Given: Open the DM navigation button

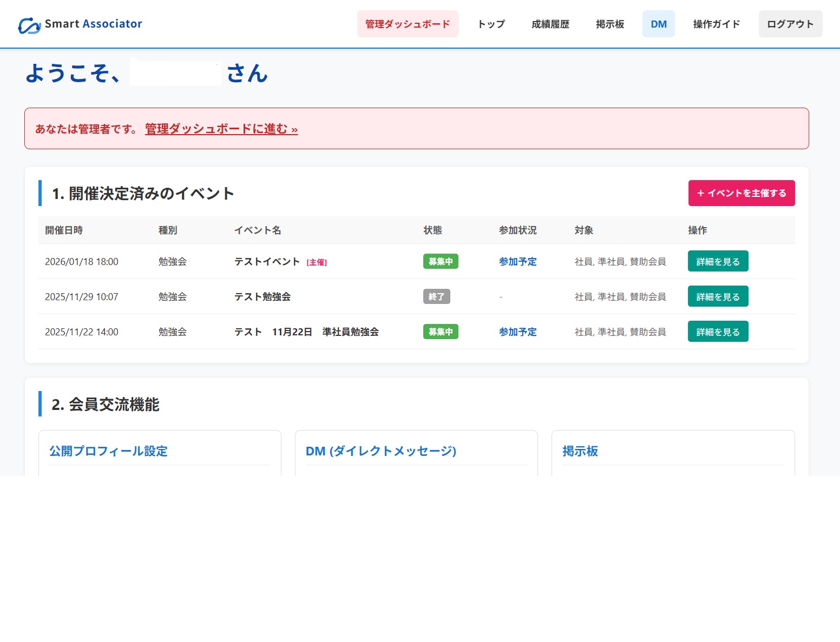Looking at the screenshot, I should [x=658, y=24].
